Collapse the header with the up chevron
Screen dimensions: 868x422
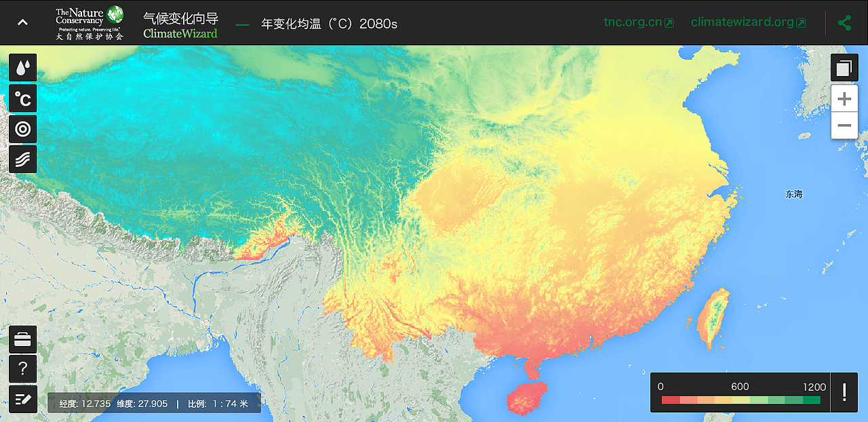click(22, 22)
